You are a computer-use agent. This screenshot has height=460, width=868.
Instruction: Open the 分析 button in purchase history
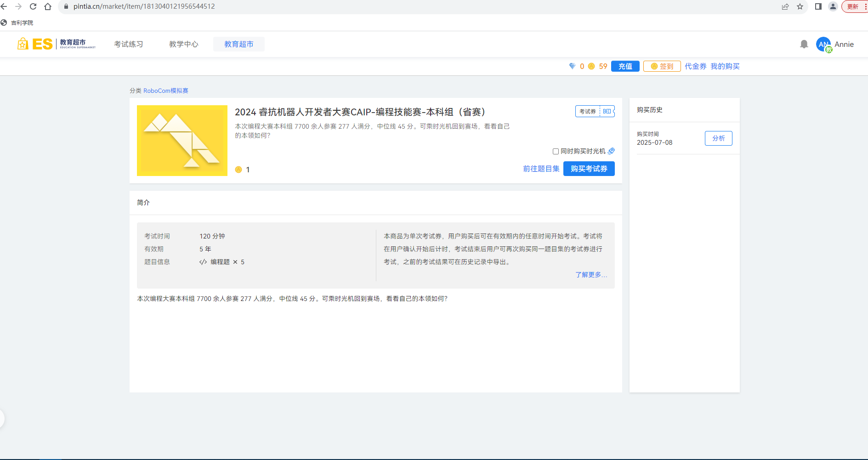coord(718,138)
